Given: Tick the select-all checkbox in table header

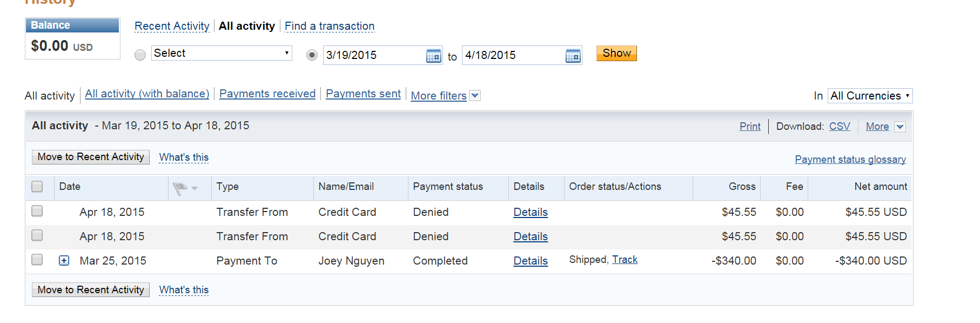Looking at the screenshot, I should click(x=37, y=187).
